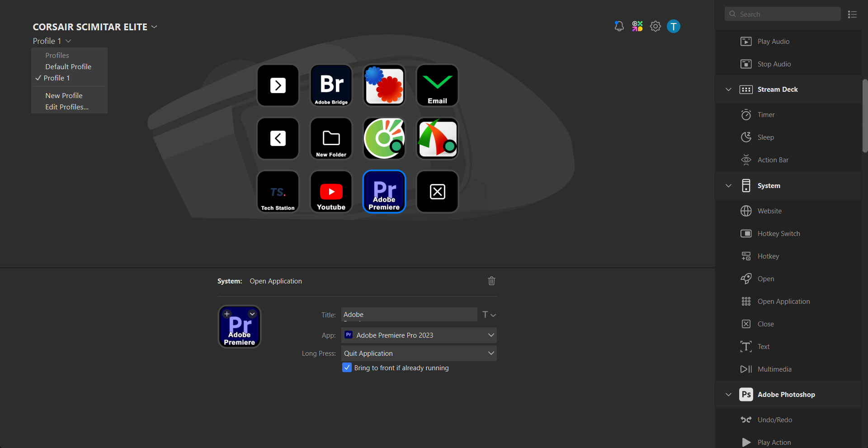Viewport: 868px width, 448px height.
Task: Select the Hotkey Switch action
Action: 778,234
